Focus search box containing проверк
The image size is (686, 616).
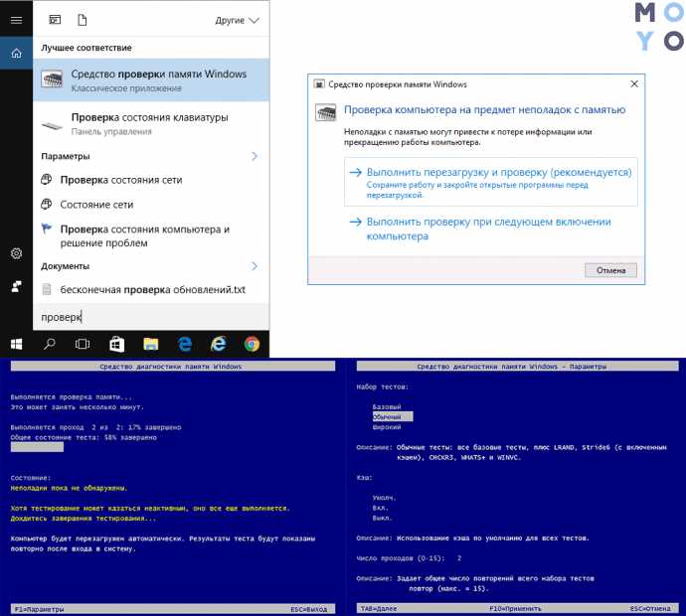(x=151, y=317)
